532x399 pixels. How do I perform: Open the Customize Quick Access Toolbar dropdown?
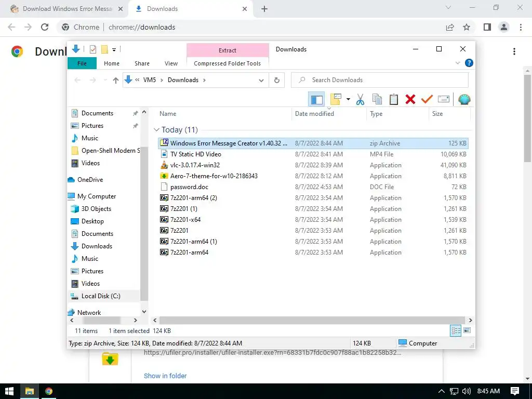(114, 50)
